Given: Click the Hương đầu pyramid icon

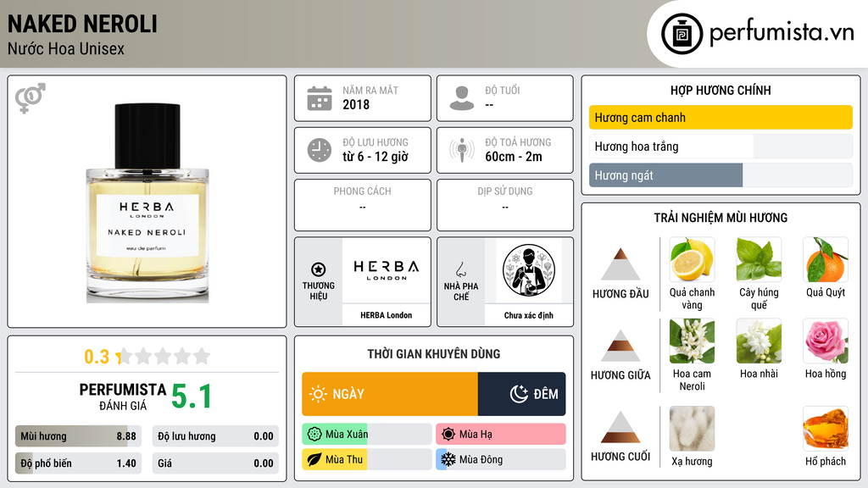Looking at the screenshot, I should [620, 264].
